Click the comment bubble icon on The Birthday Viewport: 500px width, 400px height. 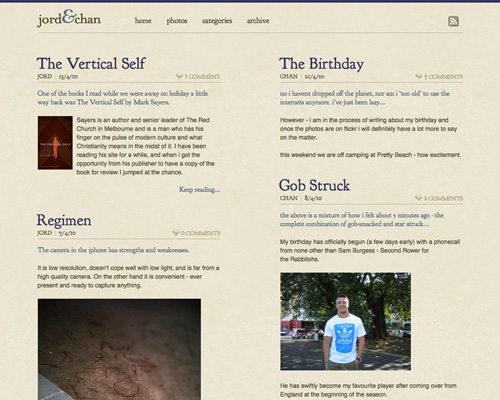coord(419,76)
